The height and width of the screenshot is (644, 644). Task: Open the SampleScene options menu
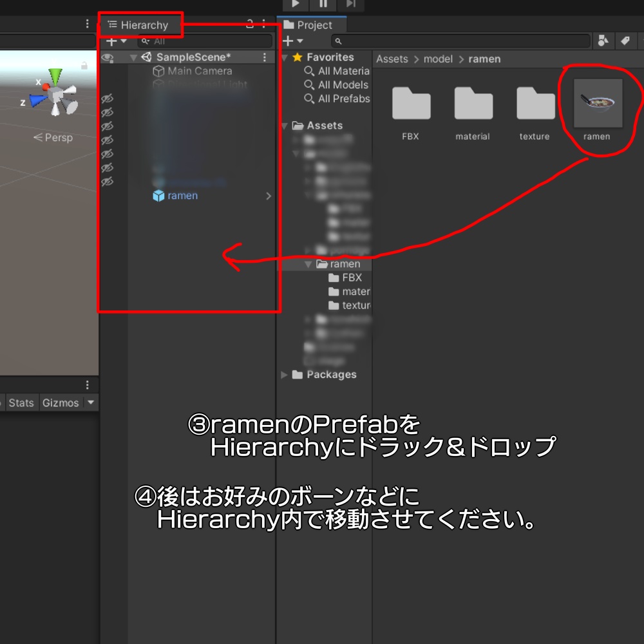[265, 57]
